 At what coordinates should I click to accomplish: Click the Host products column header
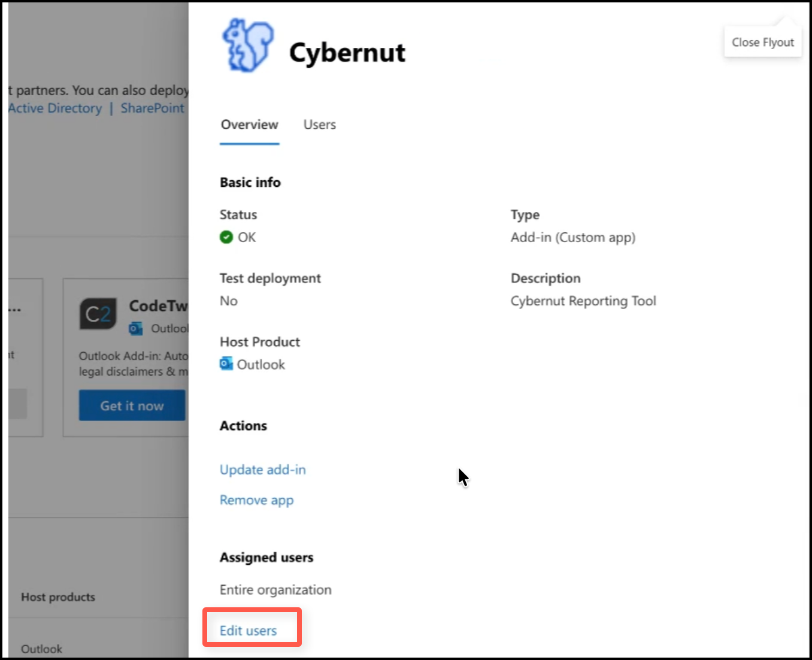pyautogui.click(x=58, y=597)
